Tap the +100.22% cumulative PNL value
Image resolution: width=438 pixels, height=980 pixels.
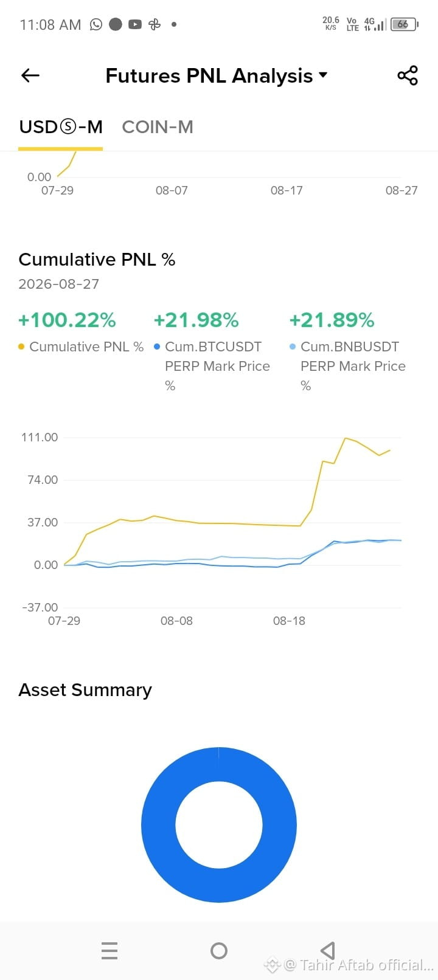pos(67,320)
